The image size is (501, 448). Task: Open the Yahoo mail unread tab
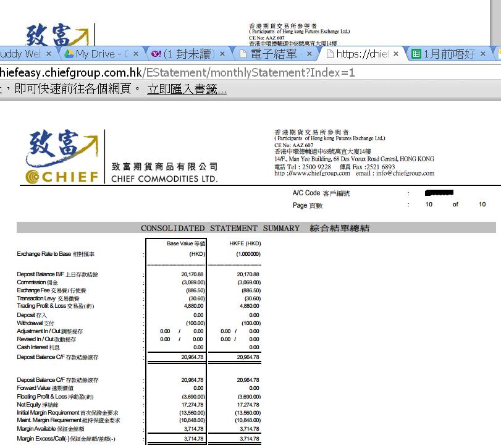[x=188, y=54]
